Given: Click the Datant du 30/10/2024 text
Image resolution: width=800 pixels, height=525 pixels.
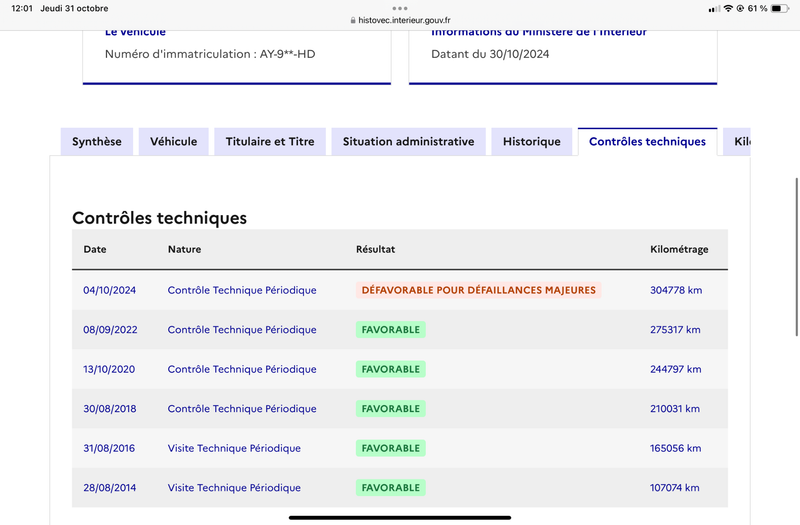Looking at the screenshot, I should click(x=490, y=54).
